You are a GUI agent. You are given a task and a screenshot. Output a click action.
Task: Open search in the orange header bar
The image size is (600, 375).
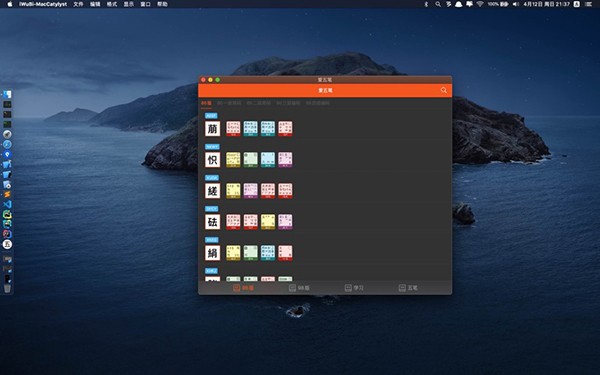point(443,90)
